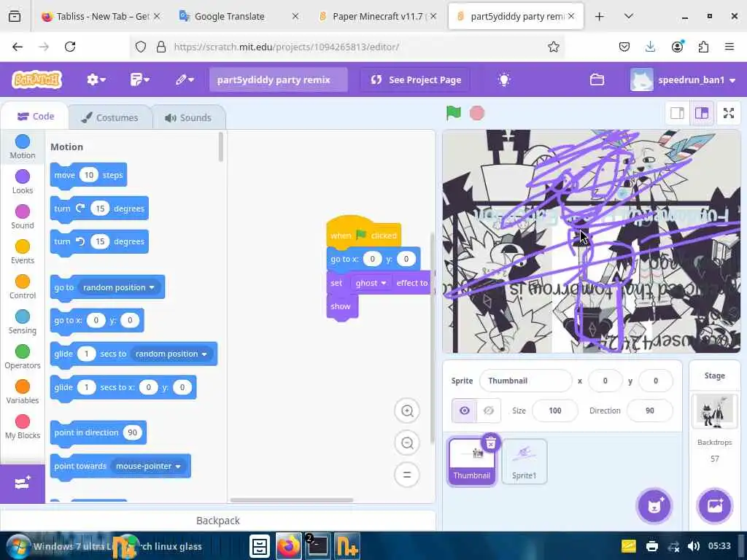The width and height of the screenshot is (747, 560).
Task: Open random position dropdown in glide block
Action: pos(171,354)
